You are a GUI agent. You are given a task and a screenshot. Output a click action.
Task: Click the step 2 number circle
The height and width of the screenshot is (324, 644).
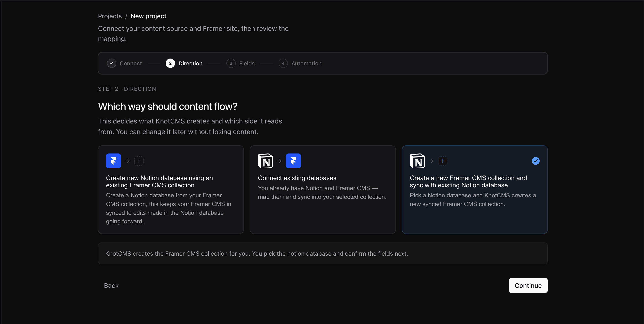point(170,63)
